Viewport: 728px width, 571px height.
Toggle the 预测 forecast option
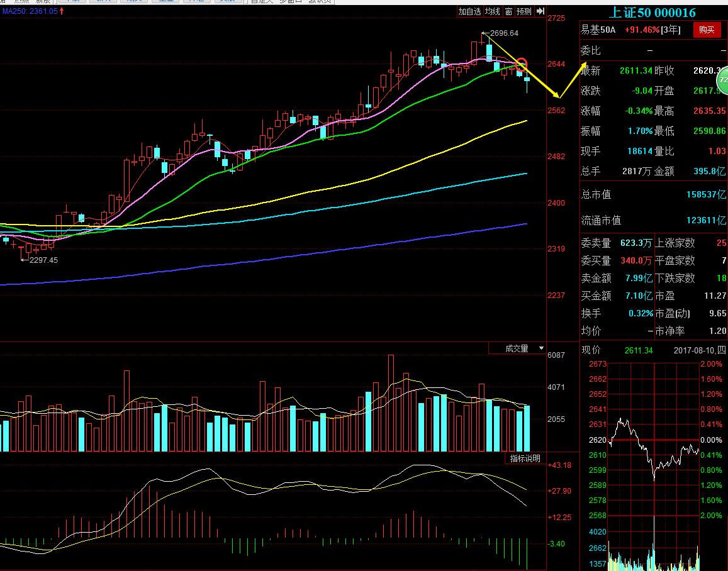coord(524,11)
